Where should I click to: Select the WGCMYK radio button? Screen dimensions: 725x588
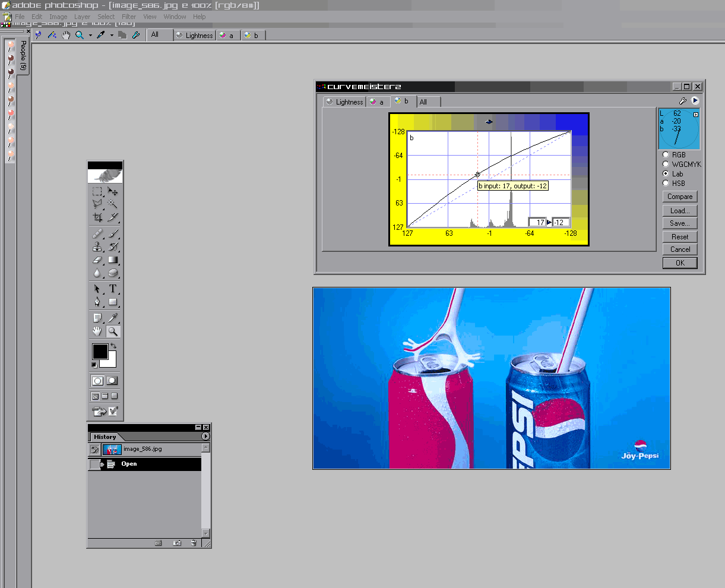[x=666, y=164]
